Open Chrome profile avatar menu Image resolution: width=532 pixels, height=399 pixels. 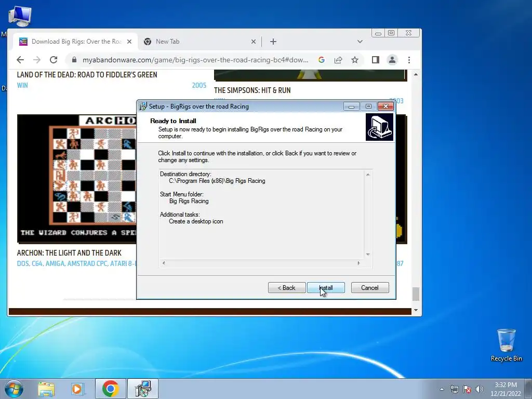(392, 60)
